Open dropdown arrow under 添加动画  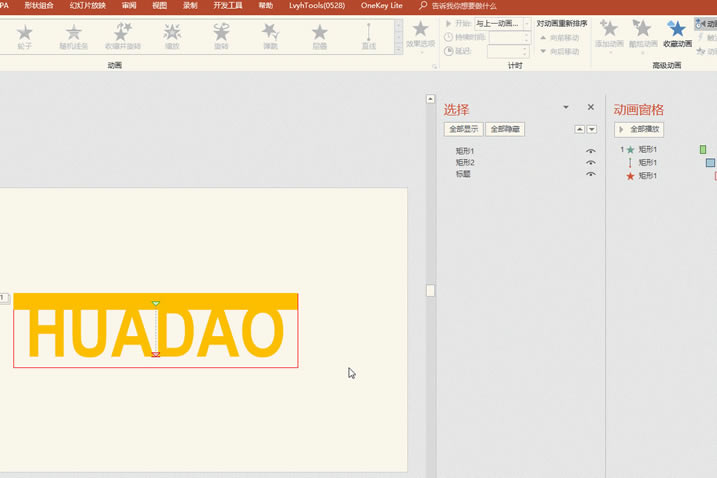pos(610,52)
